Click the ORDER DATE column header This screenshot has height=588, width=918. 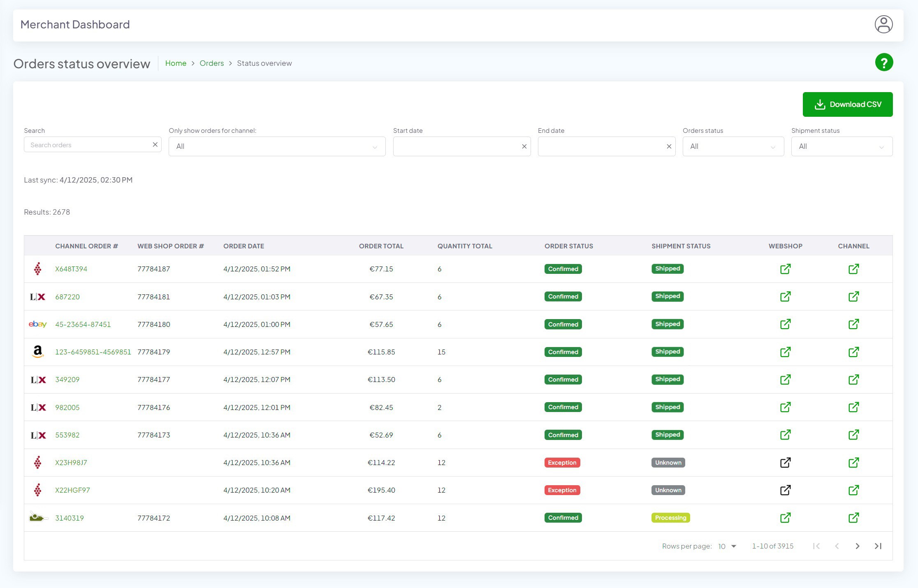(x=243, y=246)
